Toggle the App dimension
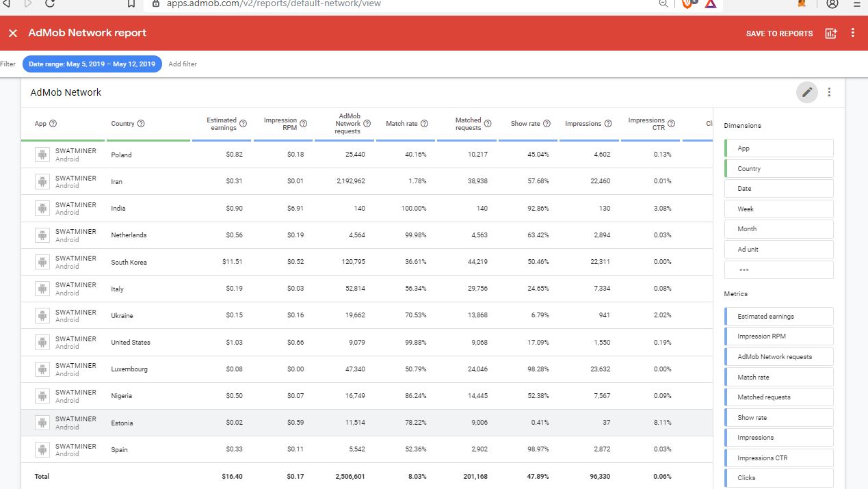 (779, 148)
